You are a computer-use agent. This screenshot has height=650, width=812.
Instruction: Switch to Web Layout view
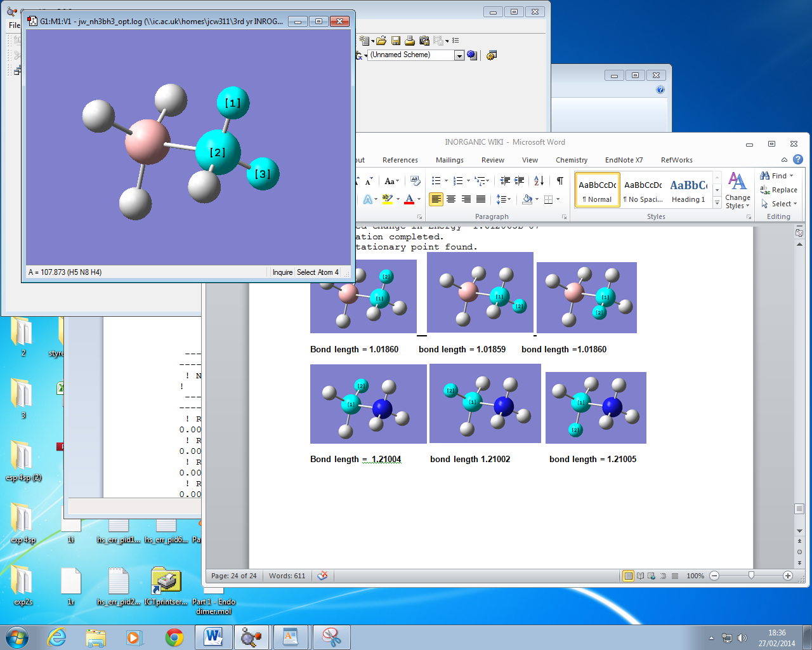[x=652, y=576]
